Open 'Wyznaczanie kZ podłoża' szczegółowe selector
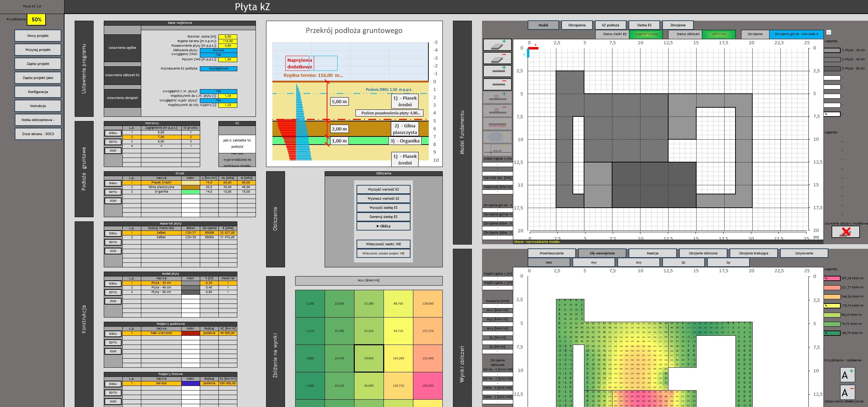 coord(218,68)
